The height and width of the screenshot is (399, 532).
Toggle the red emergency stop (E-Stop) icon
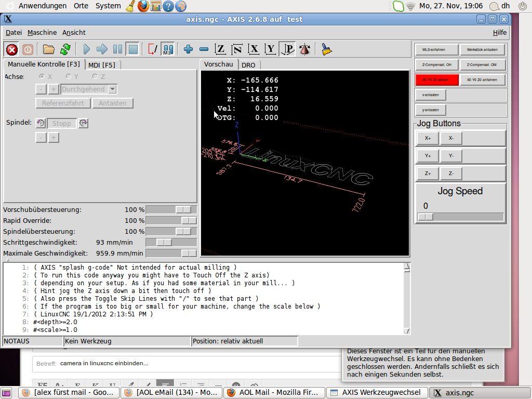pos(12,49)
